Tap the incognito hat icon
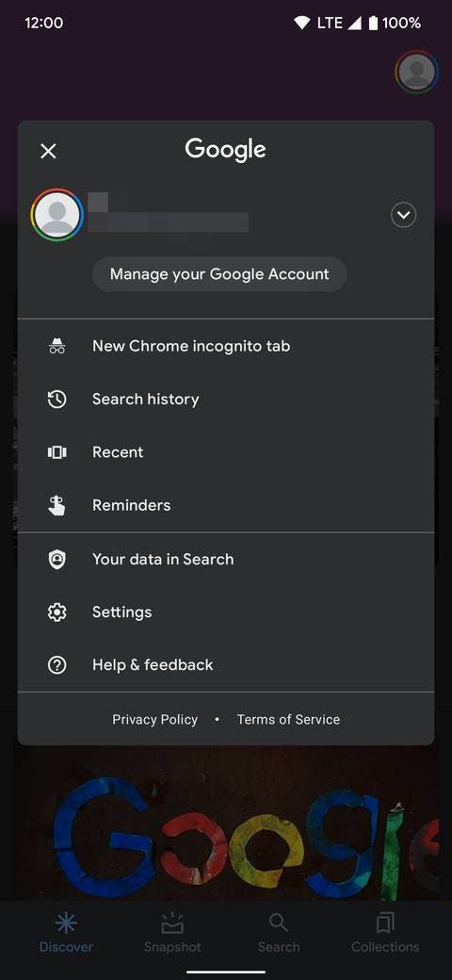Viewport: 452px width, 980px height. 56,346
